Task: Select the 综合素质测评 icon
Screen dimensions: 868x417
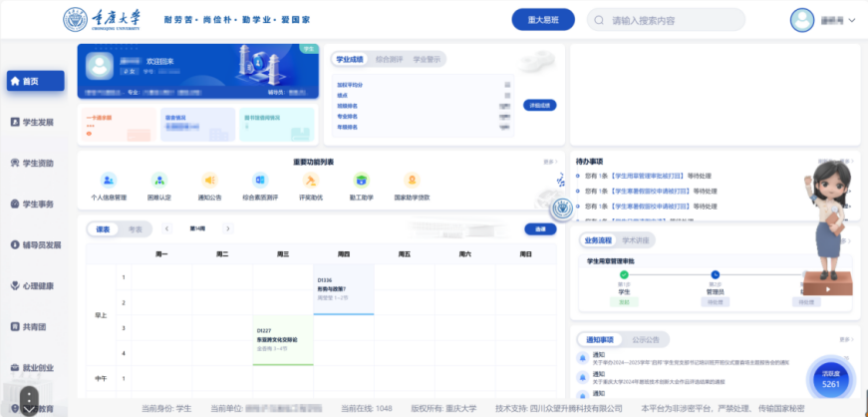Action: click(x=260, y=181)
